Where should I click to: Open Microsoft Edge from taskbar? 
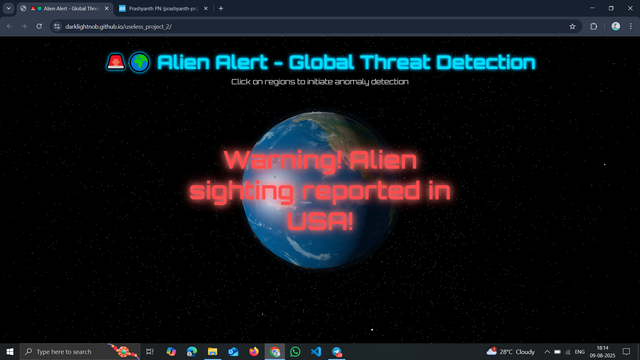(192, 351)
